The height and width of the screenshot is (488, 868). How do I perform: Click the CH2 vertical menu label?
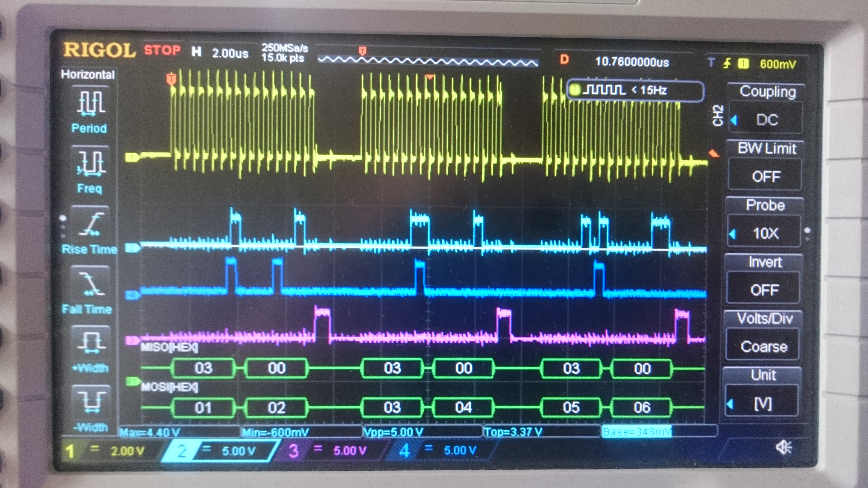[718, 115]
